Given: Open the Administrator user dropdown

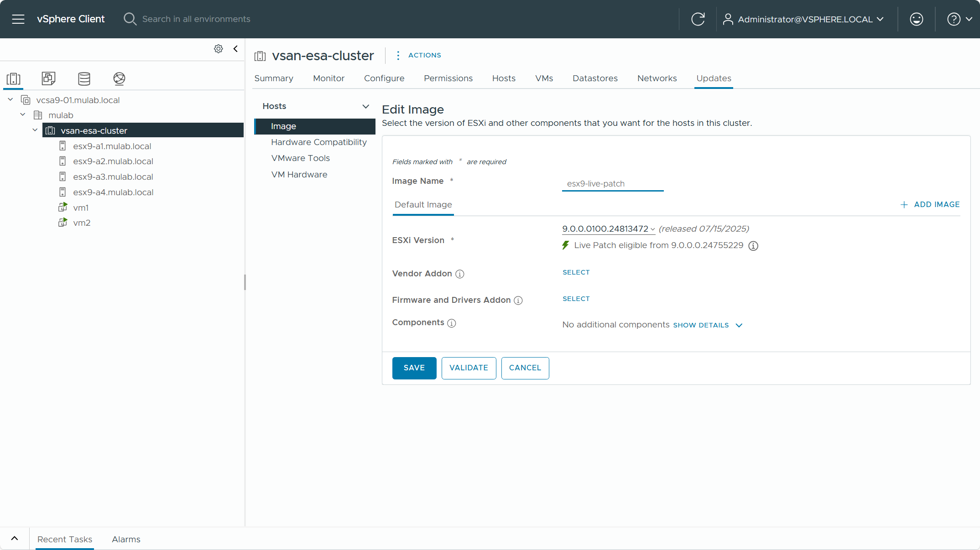Looking at the screenshot, I should click(x=805, y=19).
